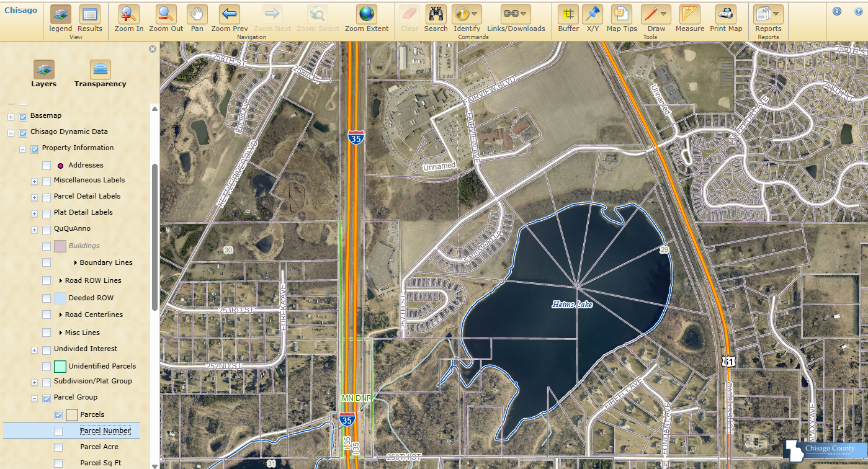The image size is (868, 469).
Task: Collapse the Parcel Group node
Action: pyautogui.click(x=34, y=398)
